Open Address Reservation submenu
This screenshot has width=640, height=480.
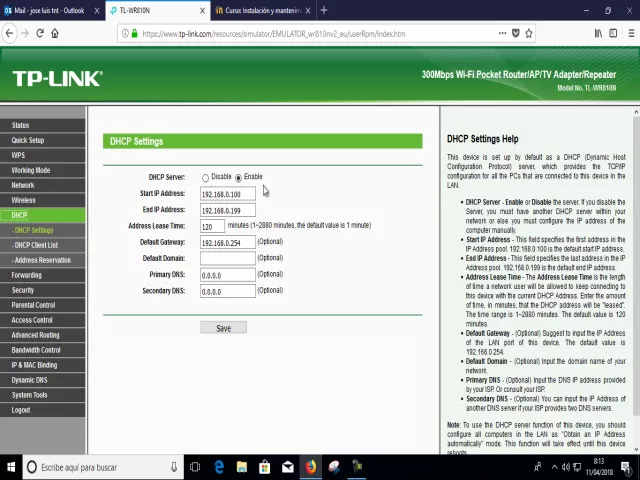[43, 260]
